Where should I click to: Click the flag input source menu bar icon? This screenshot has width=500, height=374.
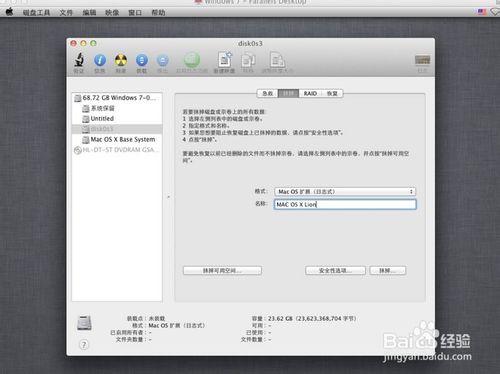click(x=482, y=12)
